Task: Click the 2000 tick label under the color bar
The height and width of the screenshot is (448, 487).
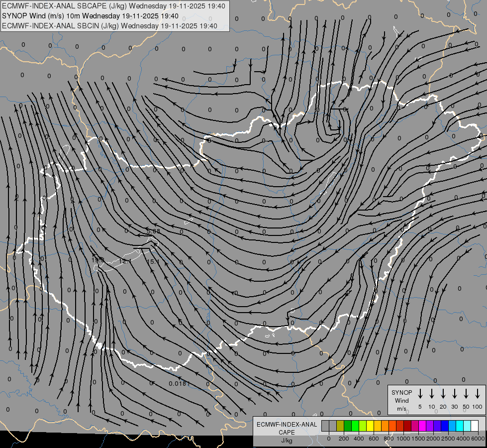Action: click(433, 439)
